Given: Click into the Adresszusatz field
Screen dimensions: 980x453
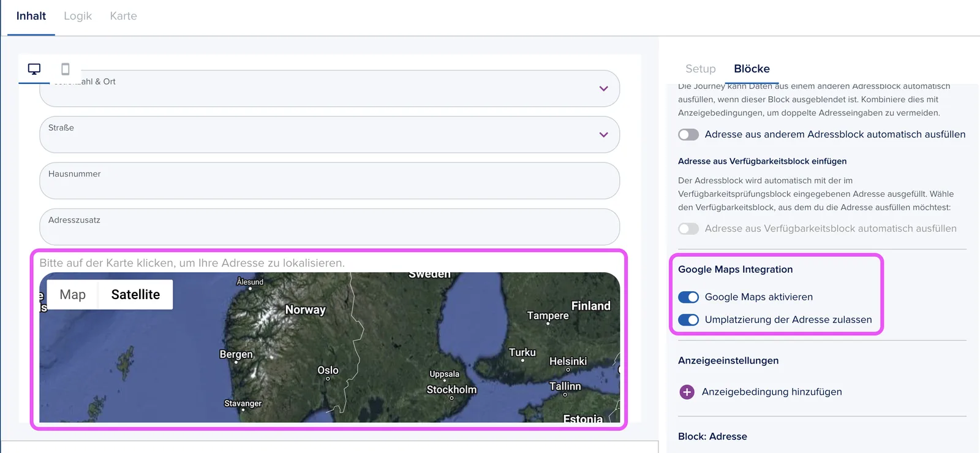Looking at the screenshot, I should (330, 227).
